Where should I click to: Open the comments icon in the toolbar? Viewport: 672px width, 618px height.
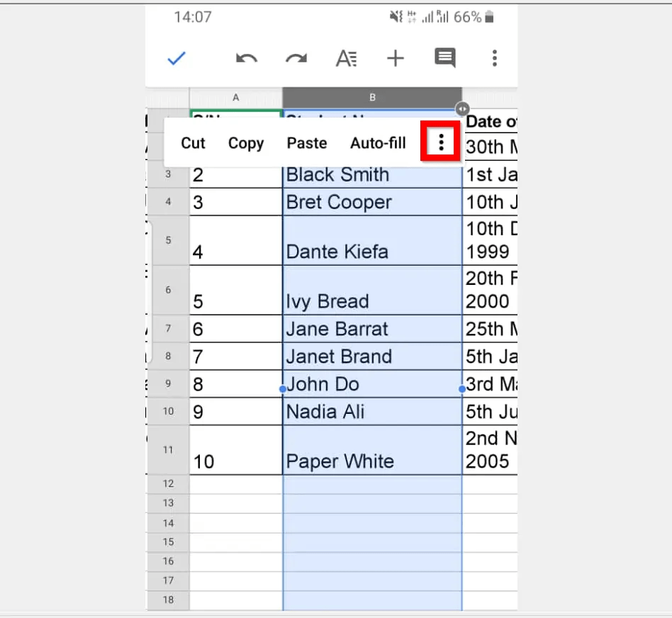pyautogui.click(x=444, y=59)
